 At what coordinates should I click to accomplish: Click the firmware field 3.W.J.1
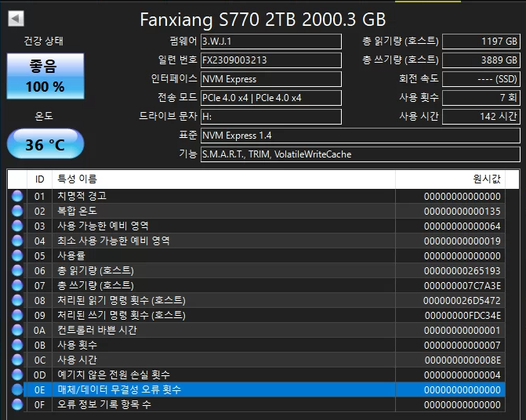click(x=271, y=42)
